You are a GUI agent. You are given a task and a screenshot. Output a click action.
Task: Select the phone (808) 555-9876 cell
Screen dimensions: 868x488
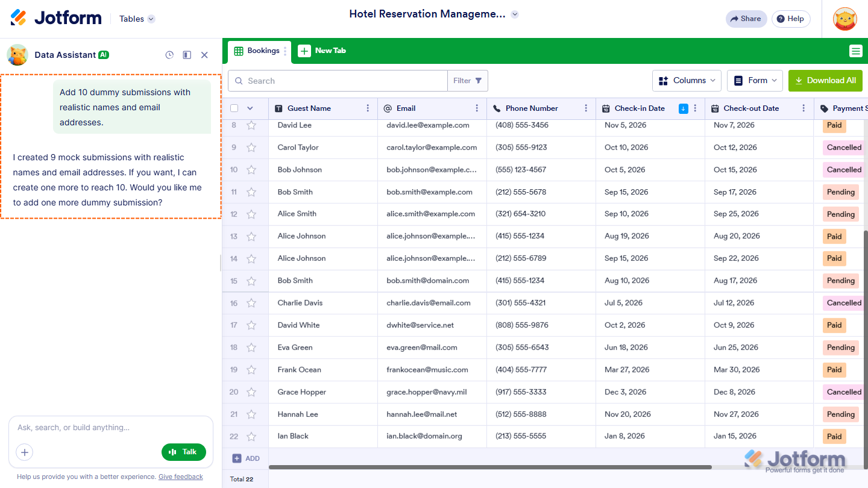[541, 325]
